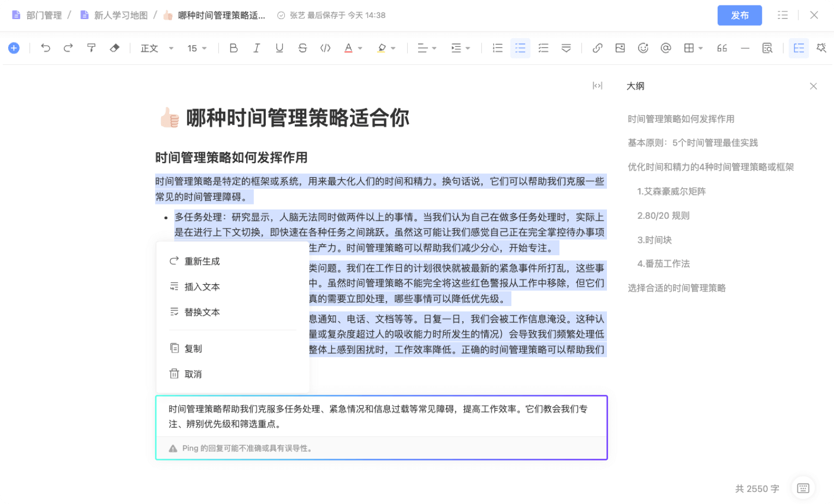Open the font color picker arrow
This screenshot has width=834, height=504.
pos(360,48)
